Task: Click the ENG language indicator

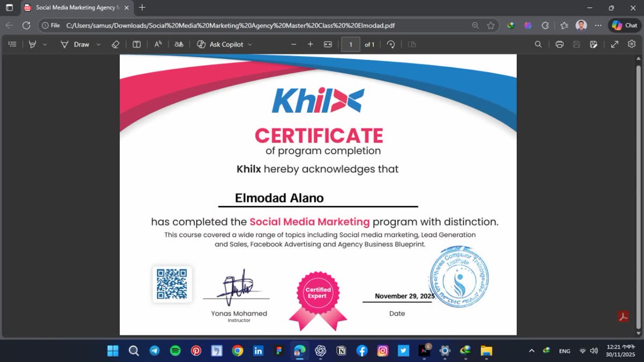Action: tap(565, 351)
